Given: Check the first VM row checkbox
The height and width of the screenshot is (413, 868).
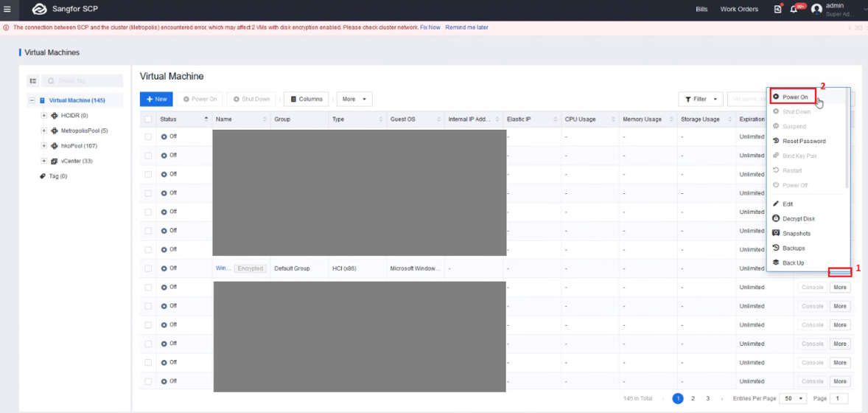Looking at the screenshot, I should point(148,136).
